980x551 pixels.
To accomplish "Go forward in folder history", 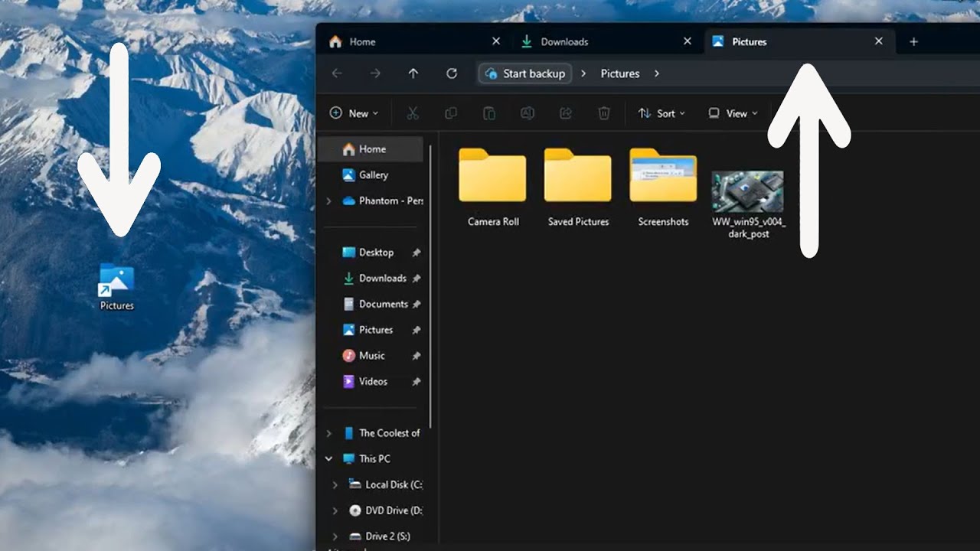I will [x=375, y=73].
